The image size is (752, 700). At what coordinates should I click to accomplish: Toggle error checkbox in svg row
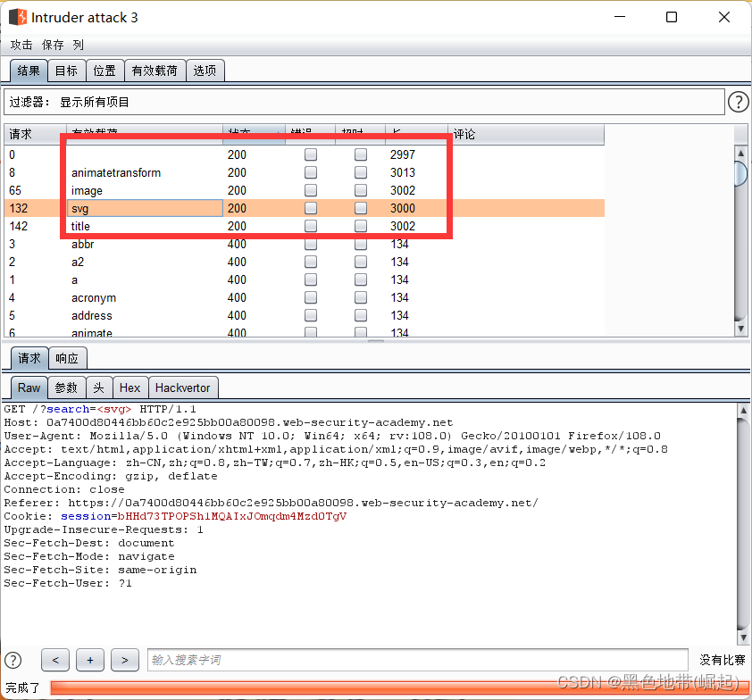(x=311, y=208)
